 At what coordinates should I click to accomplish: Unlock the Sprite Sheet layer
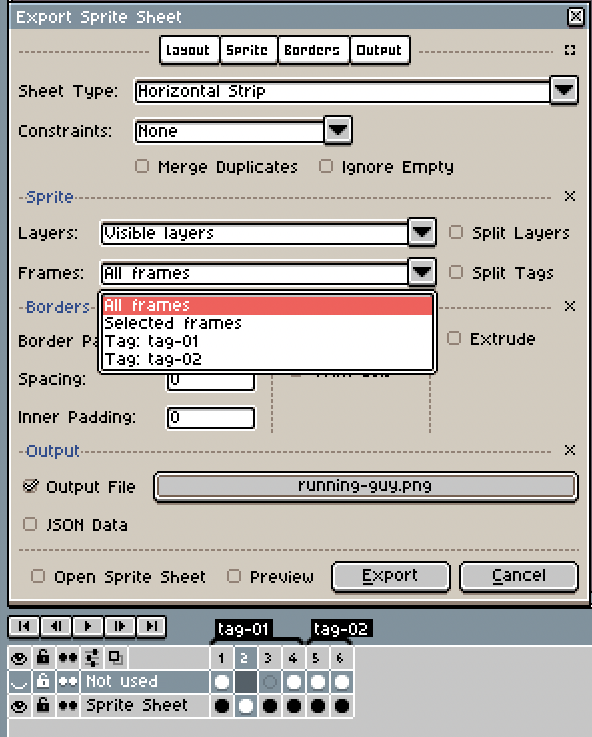43,706
